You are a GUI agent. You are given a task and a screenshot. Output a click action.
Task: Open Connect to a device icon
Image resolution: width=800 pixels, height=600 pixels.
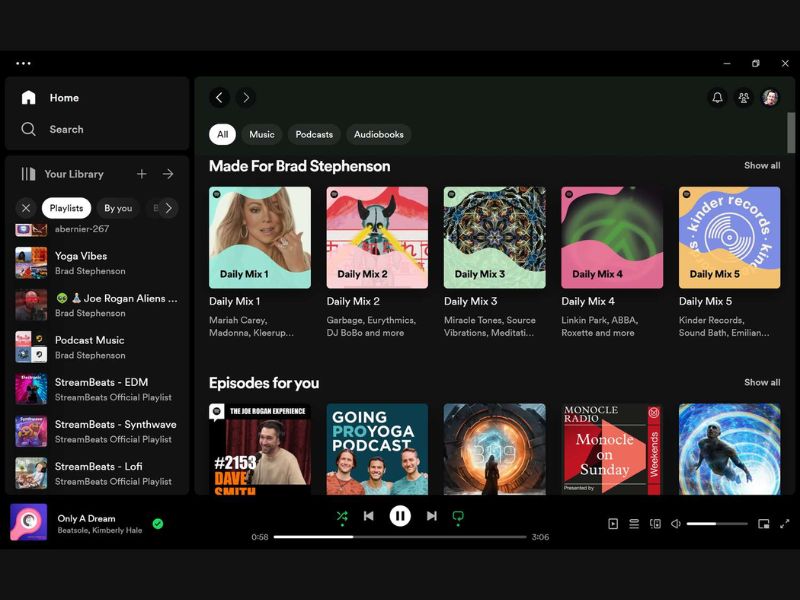tap(655, 524)
